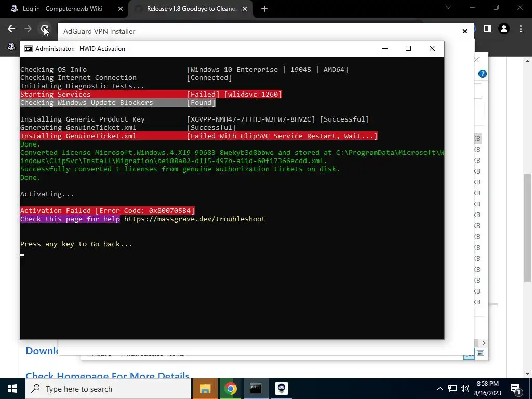Click the volume speaker tray icon
This screenshot has height=399, width=532.
pyautogui.click(x=465, y=389)
